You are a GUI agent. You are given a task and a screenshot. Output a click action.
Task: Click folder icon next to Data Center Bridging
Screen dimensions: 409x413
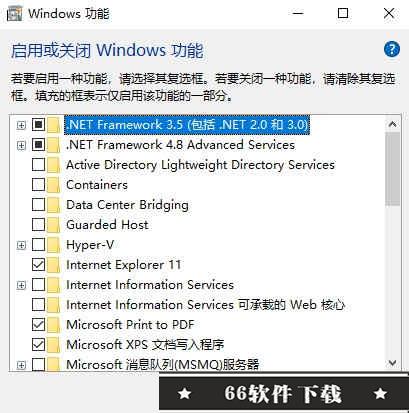pyautogui.click(x=53, y=205)
